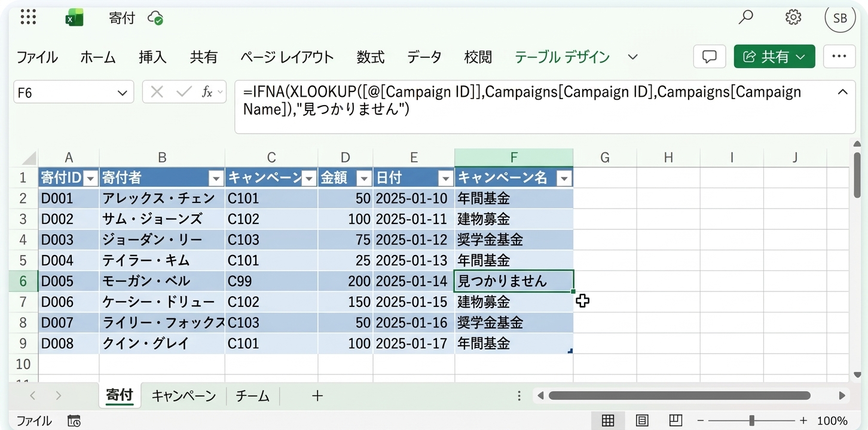The height and width of the screenshot is (430, 868).
Task: Open the settings gear
Action: point(793,17)
